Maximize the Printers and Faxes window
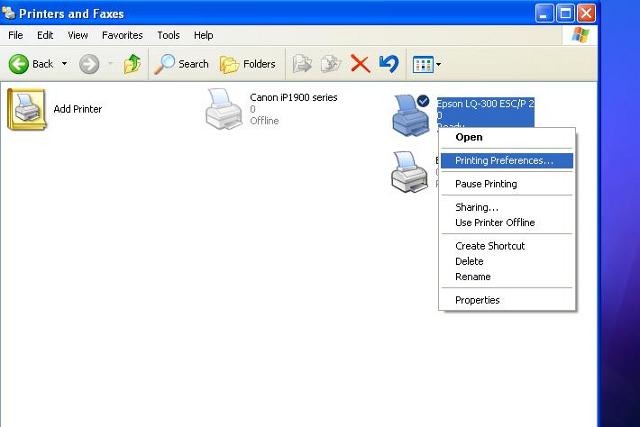The width and height of the screenshot is (640, 427). pos(565,13)
